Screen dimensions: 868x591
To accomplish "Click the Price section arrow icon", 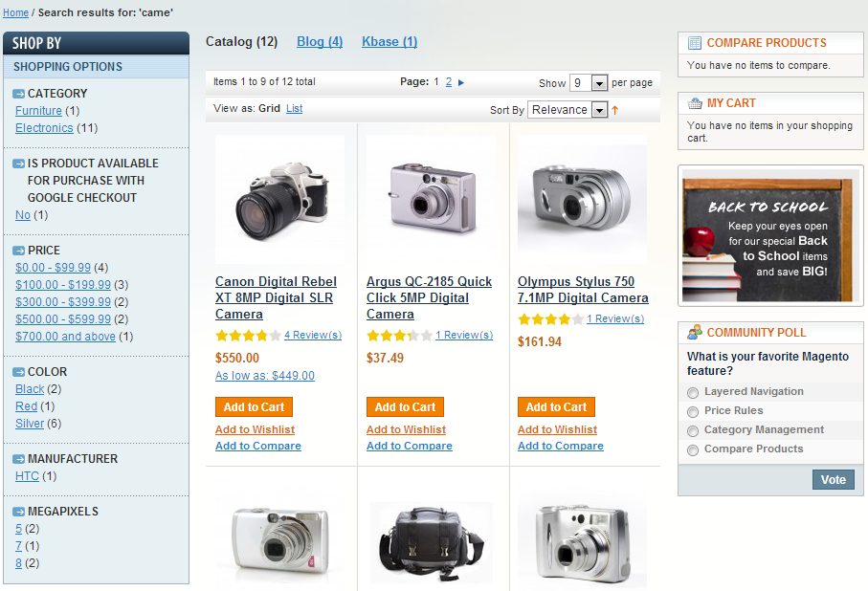I will (19, 251).
